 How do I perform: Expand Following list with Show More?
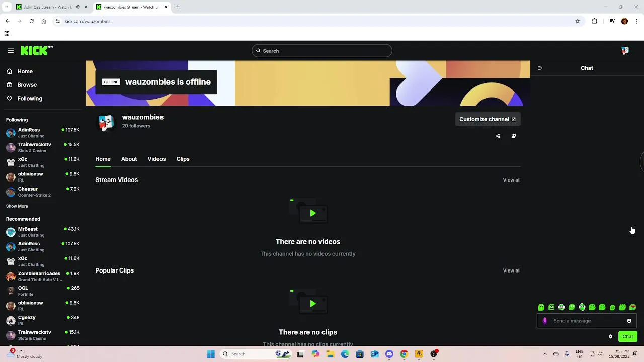17,206
